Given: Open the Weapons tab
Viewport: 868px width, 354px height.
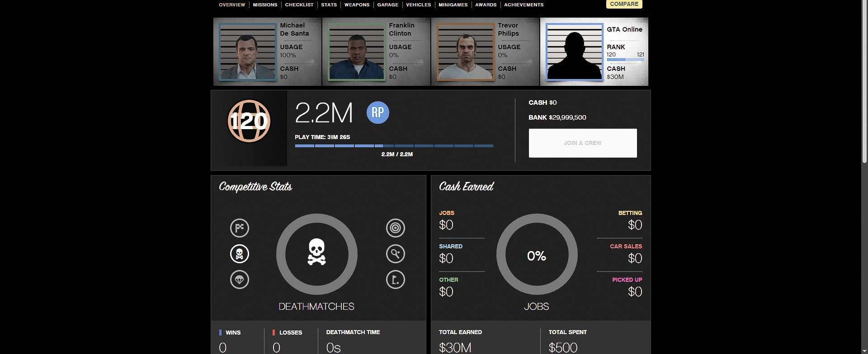Looking at the screenshot, I should [357, 5].
